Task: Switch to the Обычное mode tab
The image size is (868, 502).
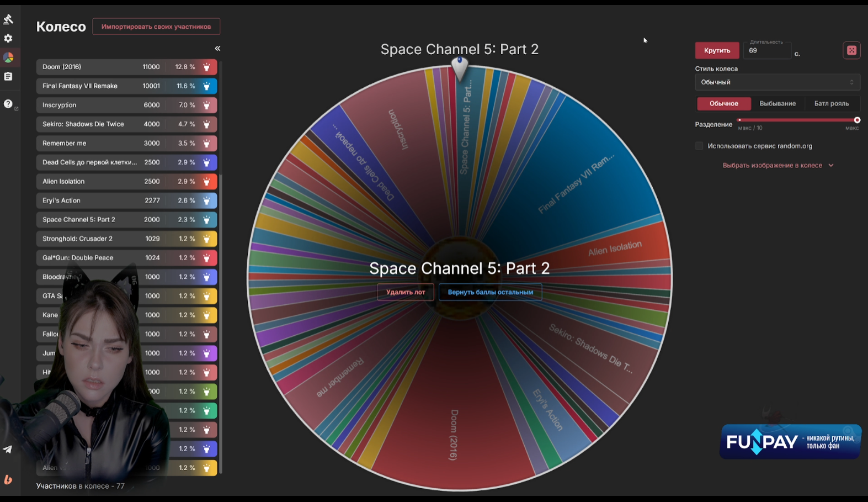Action: tap(723, 104)
